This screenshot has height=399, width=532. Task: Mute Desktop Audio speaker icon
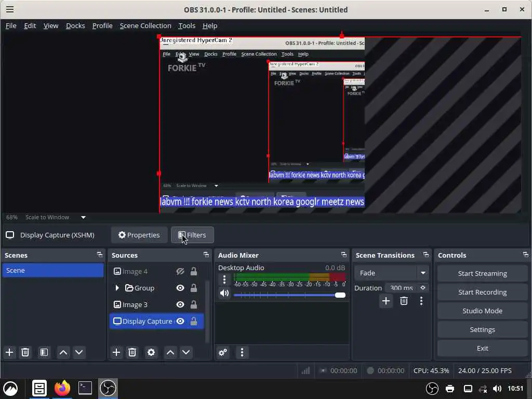(x=224, y=293)
